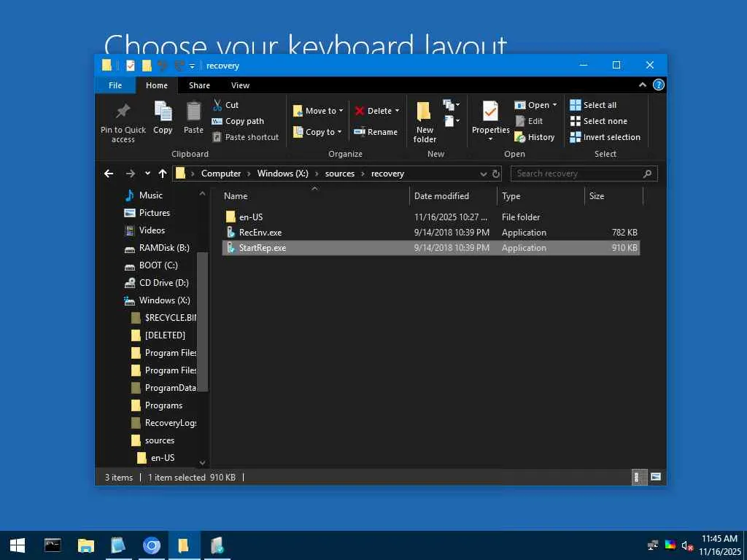Click the Edit command in ribbon

pos(530,121)
